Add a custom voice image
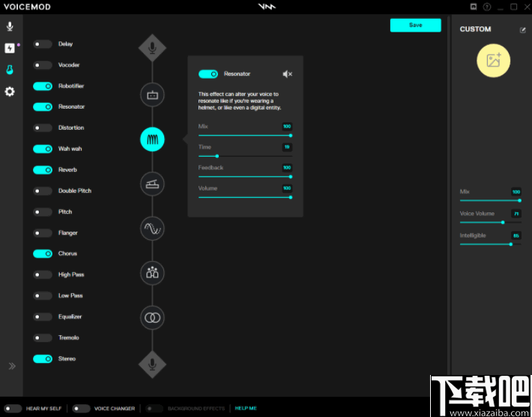Viewport: 532px width, 417px height. click(x=493, y=61)
